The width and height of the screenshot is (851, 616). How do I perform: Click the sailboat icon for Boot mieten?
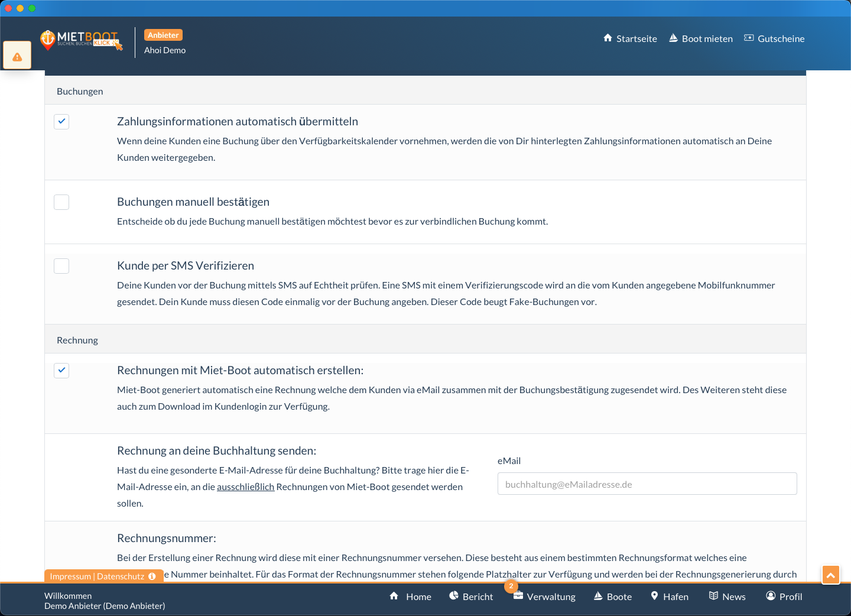tap(673, 38)
